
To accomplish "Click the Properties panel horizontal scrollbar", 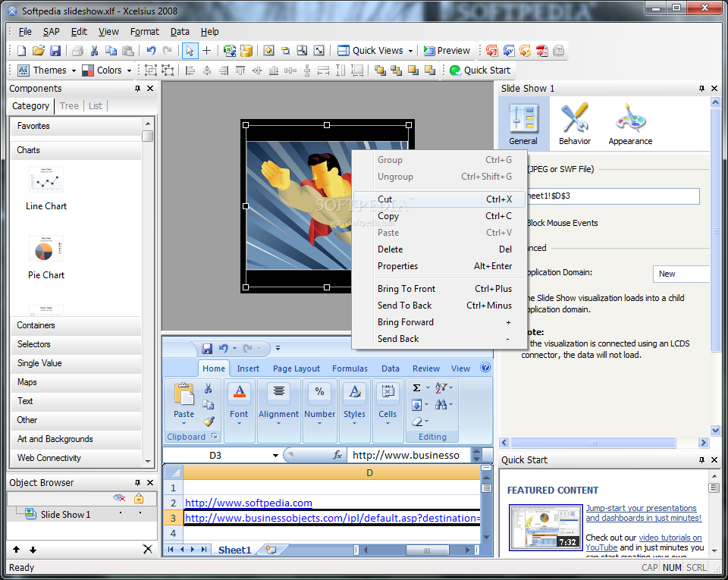I will [x=593, y=443].
